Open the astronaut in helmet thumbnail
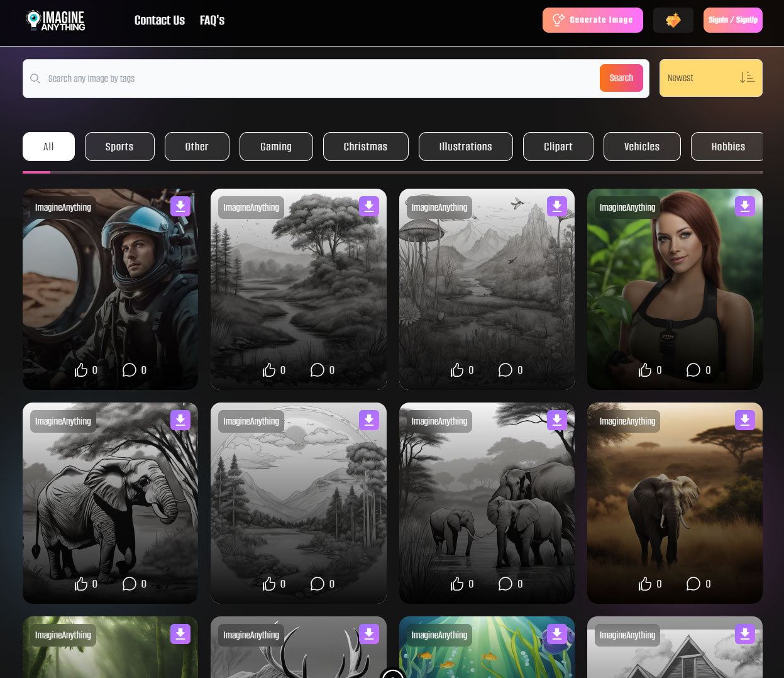 [x=110, y=289]
